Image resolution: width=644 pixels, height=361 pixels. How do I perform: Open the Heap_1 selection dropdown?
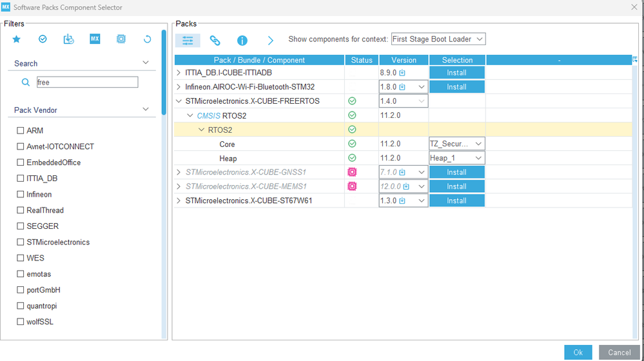[x=456, y=158]
